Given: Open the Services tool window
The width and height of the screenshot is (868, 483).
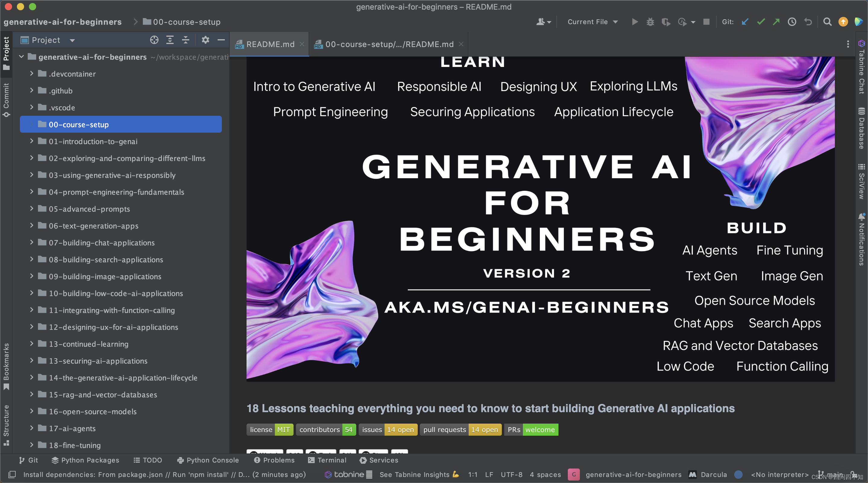Looking at the screenshot, I should point(379,460).
